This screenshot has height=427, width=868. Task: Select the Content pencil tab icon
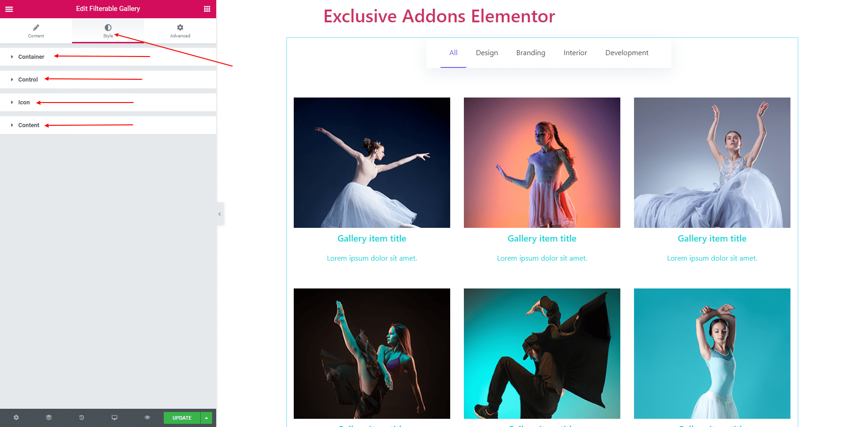[x=36, y=27]
